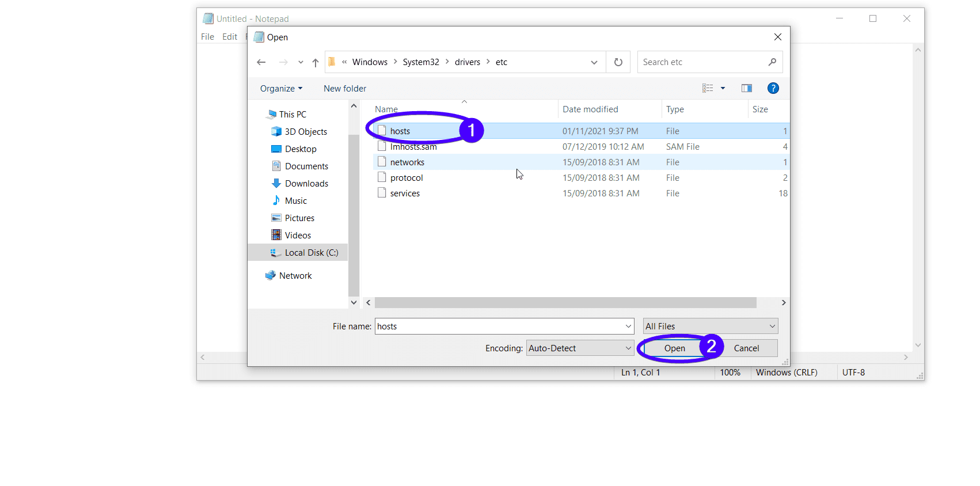
Task: Click Ln 1, Col 1 status text
Action: tap(640, 373)
